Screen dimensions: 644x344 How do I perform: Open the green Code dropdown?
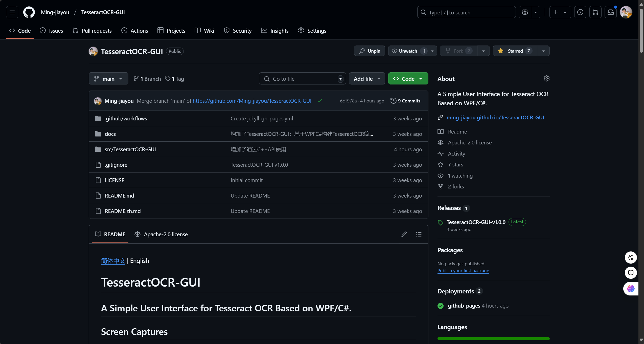(408, 79)
